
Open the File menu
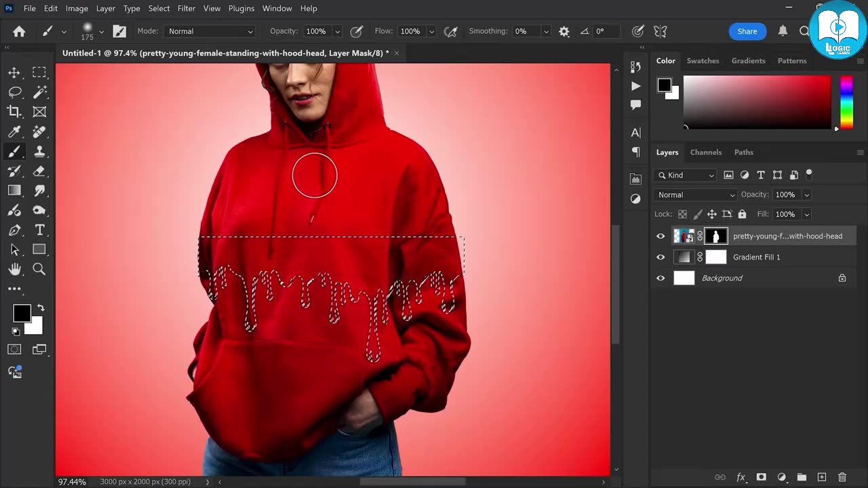[x=30, y=8]
